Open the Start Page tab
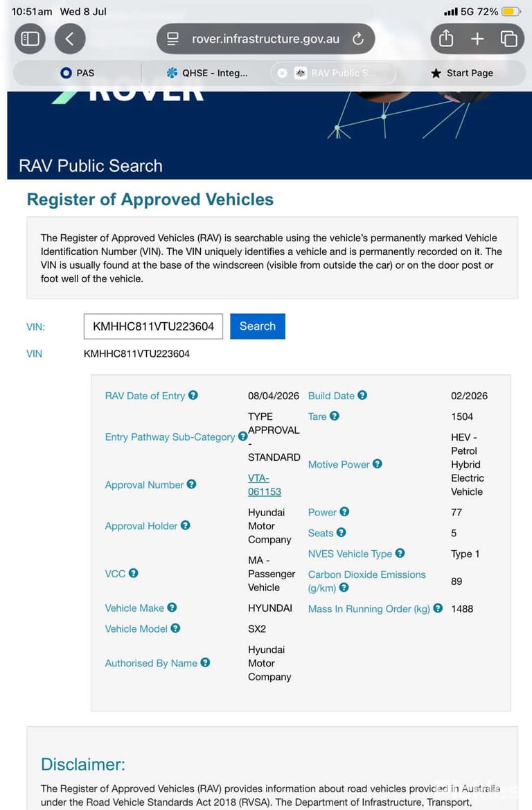Viewport: 532px width, 810px height. tap(462, 73)
